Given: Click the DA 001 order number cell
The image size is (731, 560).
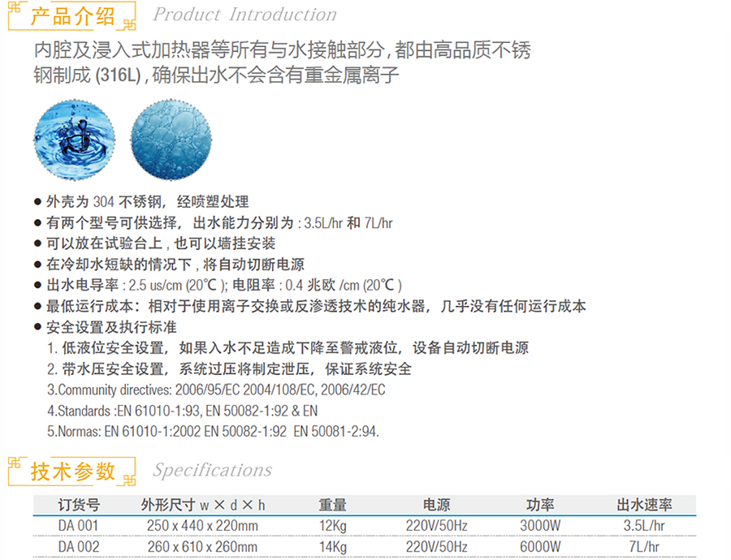Looking at the screenshot, I should [79, 526].
